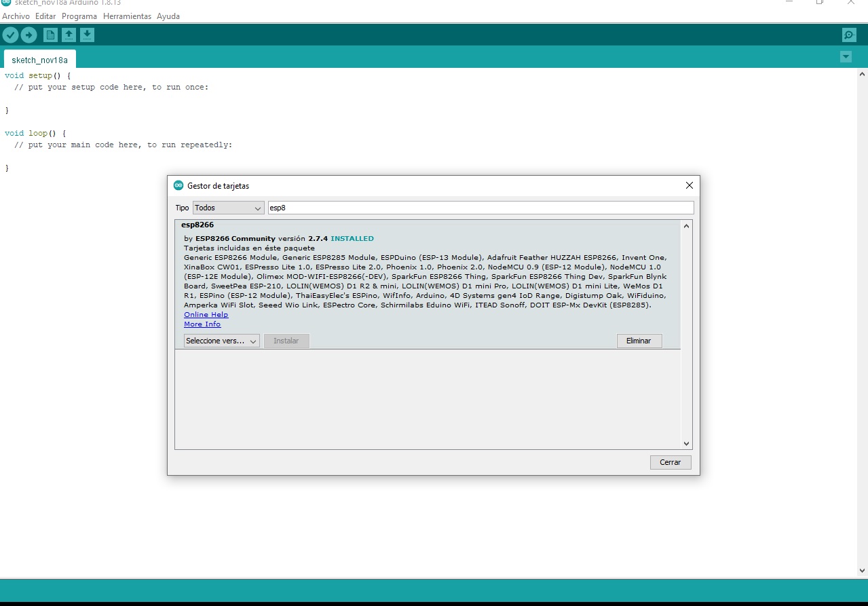Click the editor scrollbar down arrow
868x606 pixels.
point(862,571)
